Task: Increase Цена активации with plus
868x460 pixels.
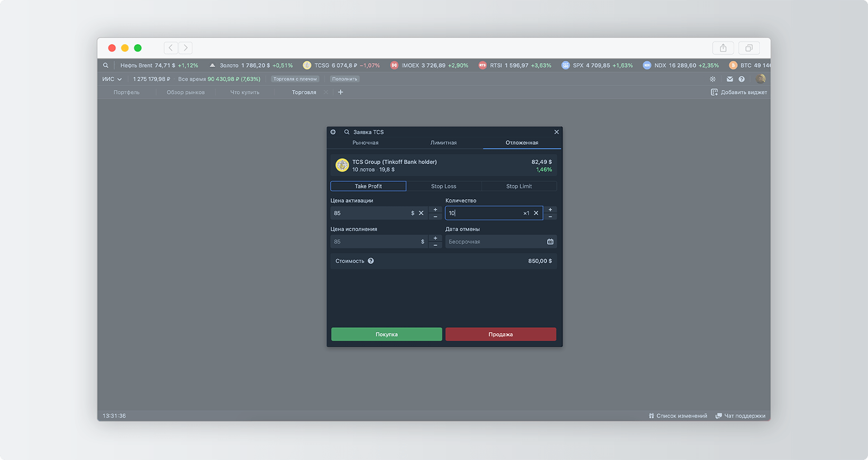Action: (435, 210)
